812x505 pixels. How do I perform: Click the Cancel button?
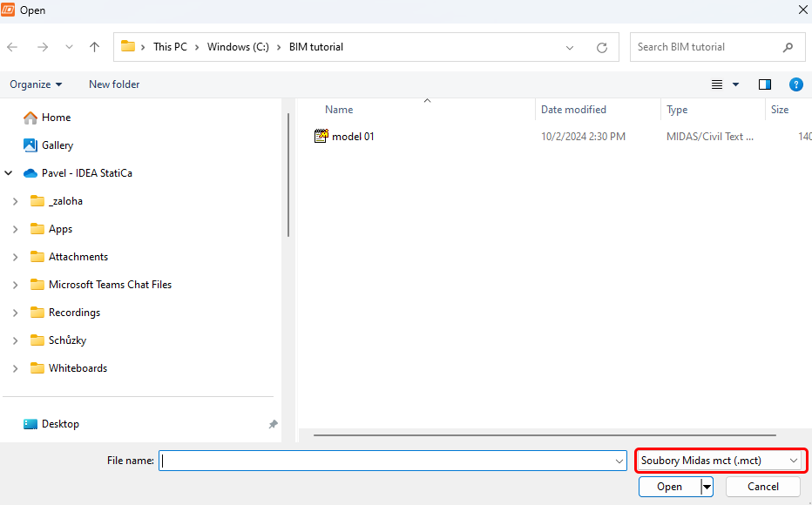(x=762, y=487)
